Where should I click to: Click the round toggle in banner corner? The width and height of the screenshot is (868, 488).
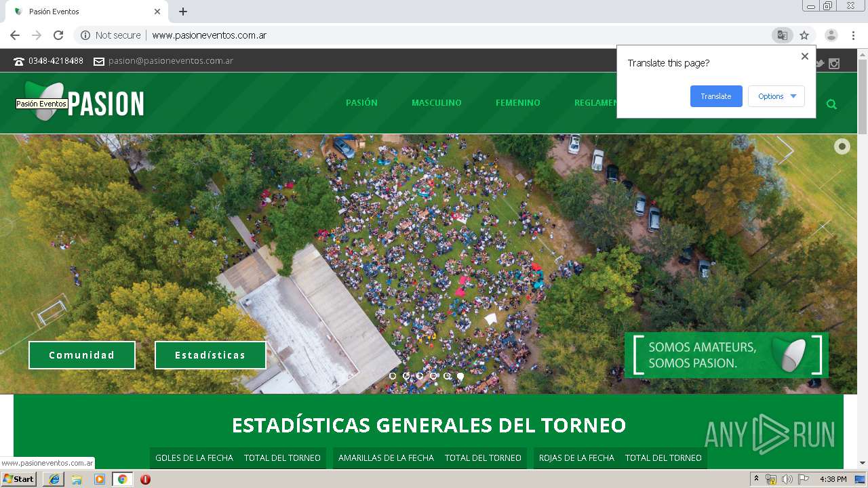pos(842,146)
